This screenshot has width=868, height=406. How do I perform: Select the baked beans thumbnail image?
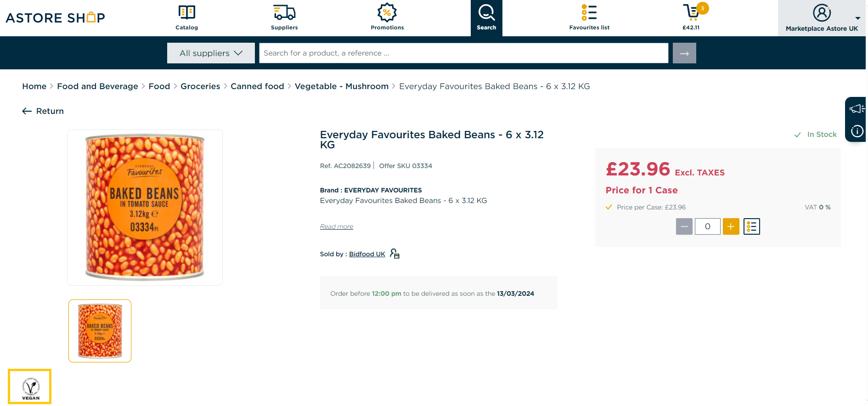(100, 331)
